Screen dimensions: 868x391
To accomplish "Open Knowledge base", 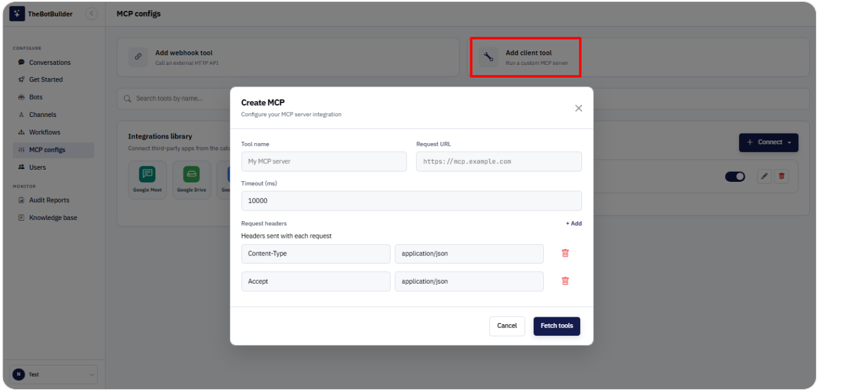I will pyautogui.click(x=53, y=217).
